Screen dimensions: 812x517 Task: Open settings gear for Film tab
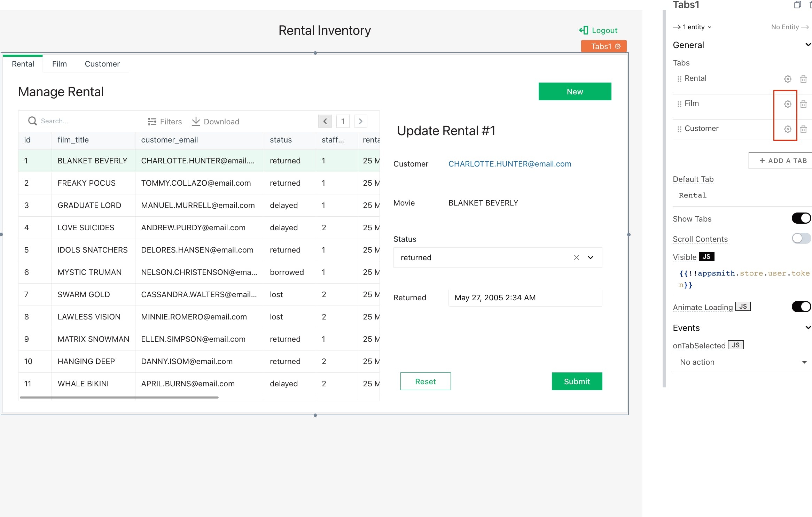pyautogui.click(x=787, y=104)
